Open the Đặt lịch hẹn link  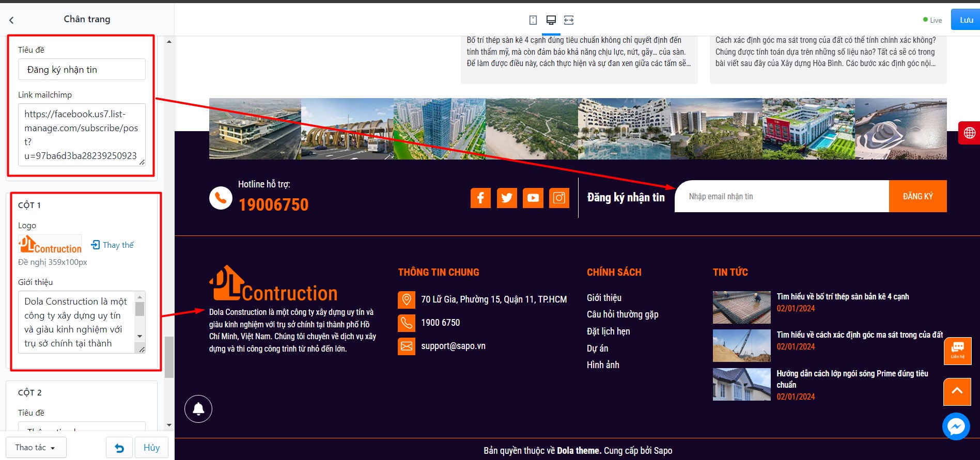click(x=608, y=331)
